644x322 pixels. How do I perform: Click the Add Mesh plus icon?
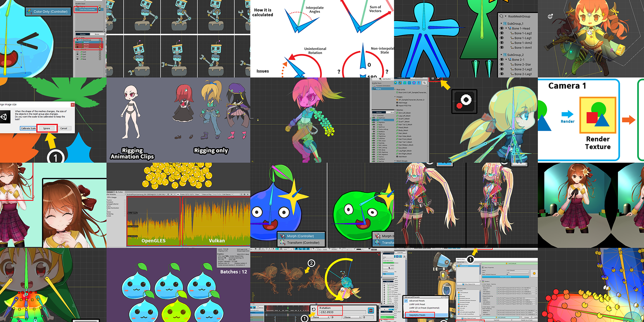click(397, 156)
